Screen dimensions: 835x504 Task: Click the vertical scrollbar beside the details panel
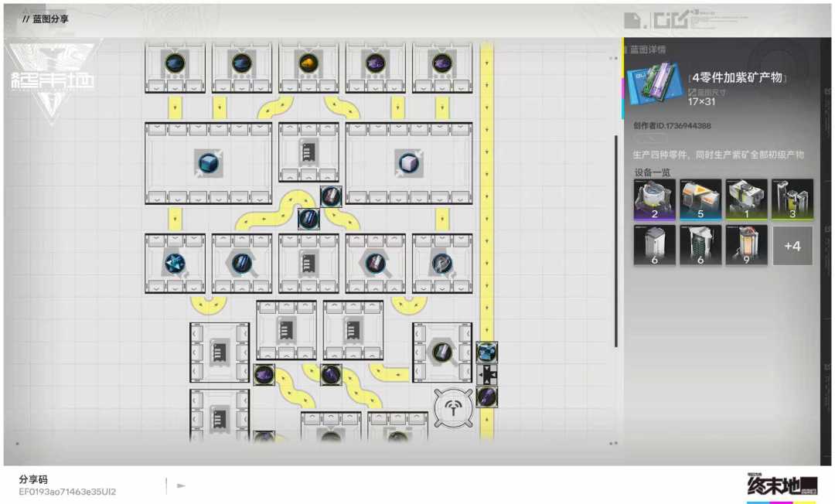point(616,241)
